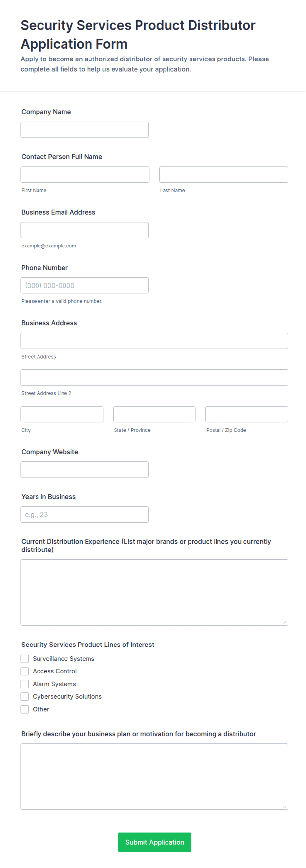Click the Company Name input field

84,130
